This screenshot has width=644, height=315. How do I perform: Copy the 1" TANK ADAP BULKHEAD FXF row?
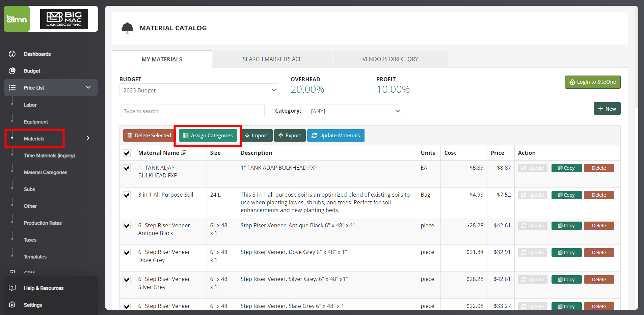click(x=566, y=168)
